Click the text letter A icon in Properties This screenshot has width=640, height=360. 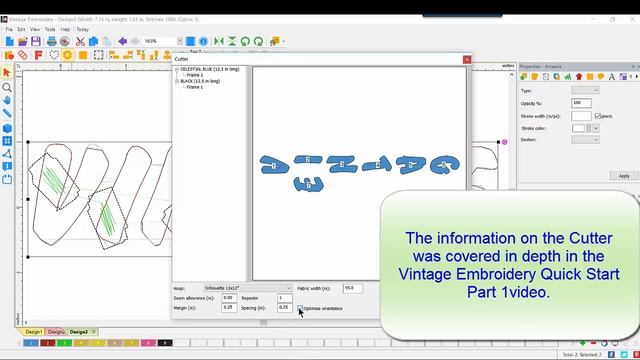point(611,77)
